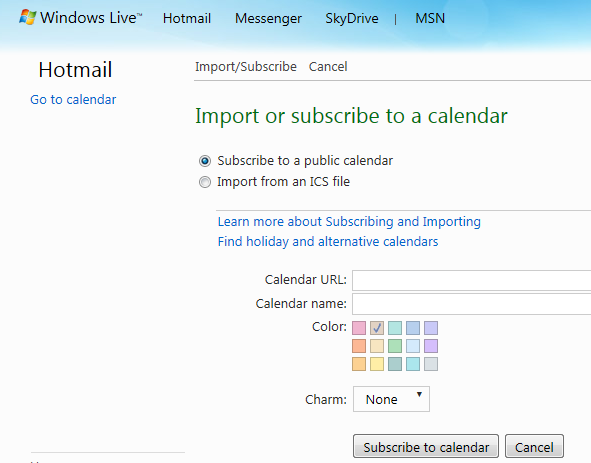Focus the Calendar URL field

tap(472, 280)
